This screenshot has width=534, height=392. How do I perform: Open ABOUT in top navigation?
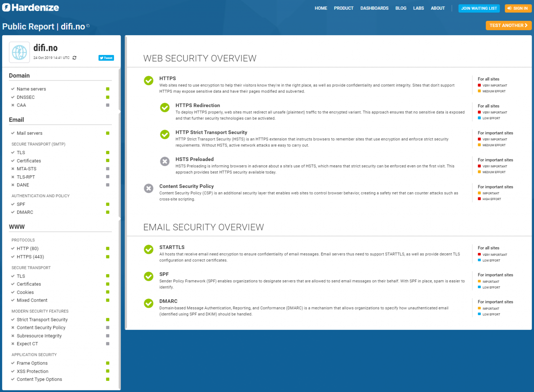(438, 8)
